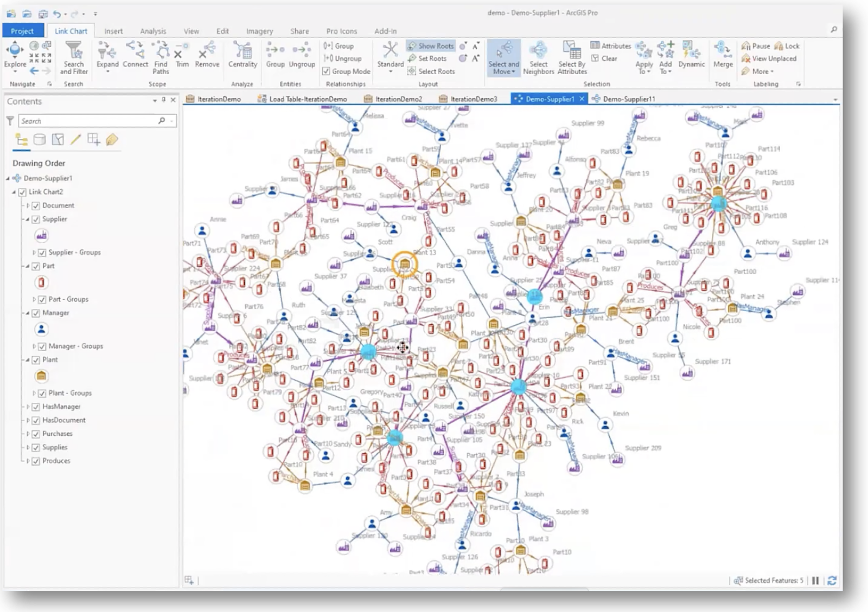868x612 pixels.
Task: Pause drawing using status bar icon
Action: pyautogui.click(x=815, y=581)
